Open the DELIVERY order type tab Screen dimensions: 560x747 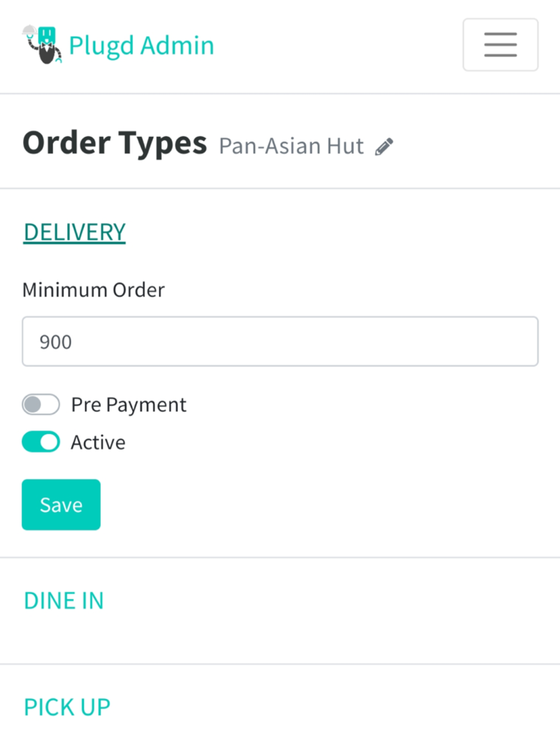pos(74,231)
